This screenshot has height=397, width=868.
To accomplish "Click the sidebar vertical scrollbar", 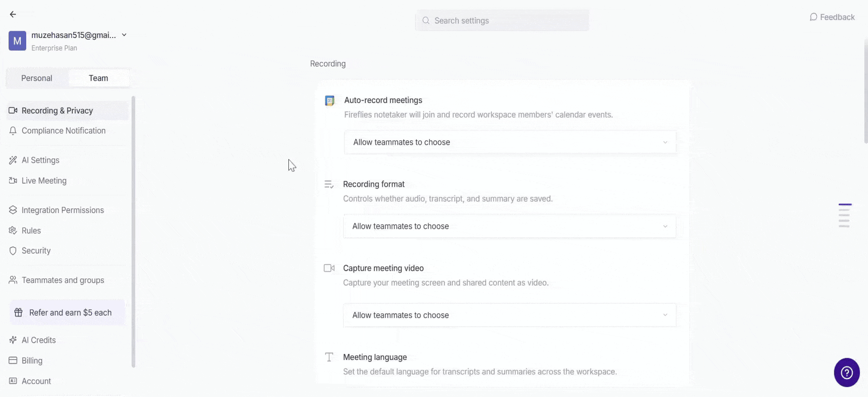I will click(133, 232).
